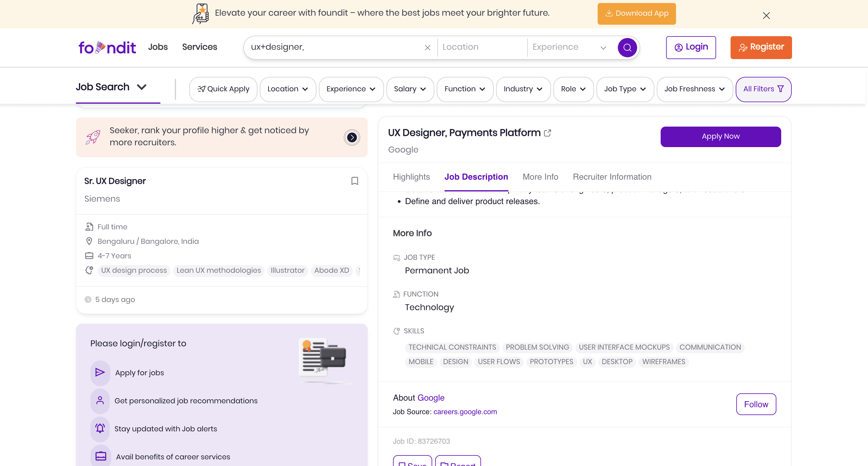Open the Jobs menu

pos(158,47)
